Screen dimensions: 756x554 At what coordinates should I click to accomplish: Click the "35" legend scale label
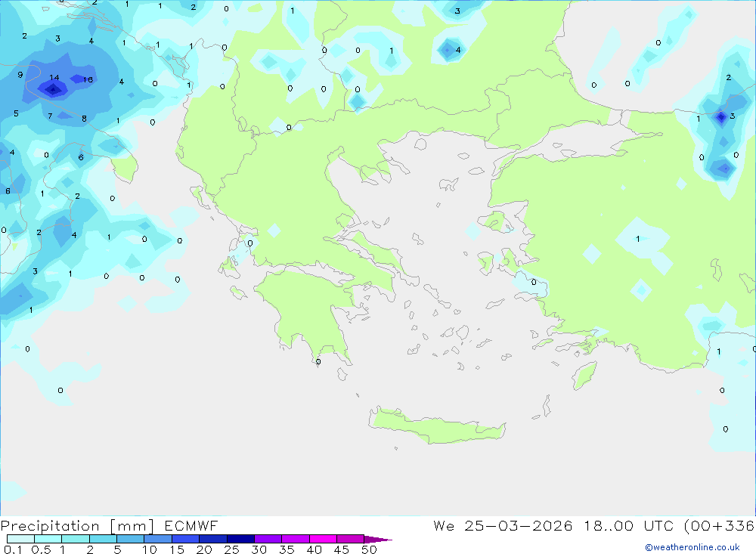pyautogui.click(x=287, y=549)
